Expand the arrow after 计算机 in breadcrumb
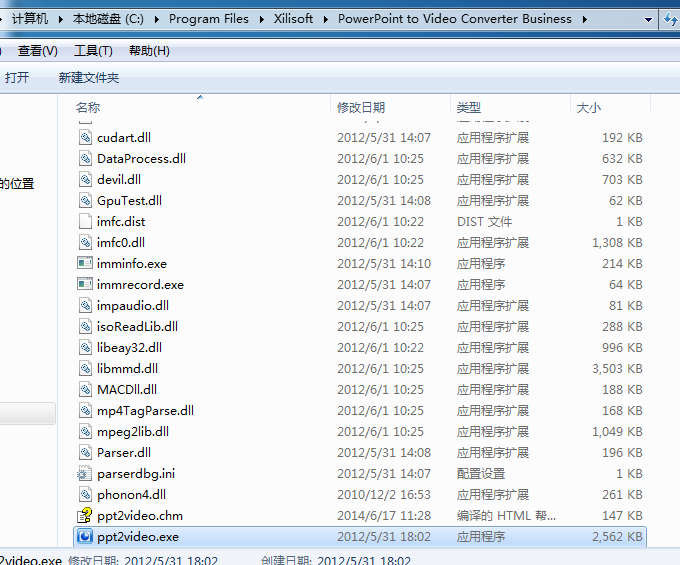This screenshot has width=680, height=565. [60, 19]
